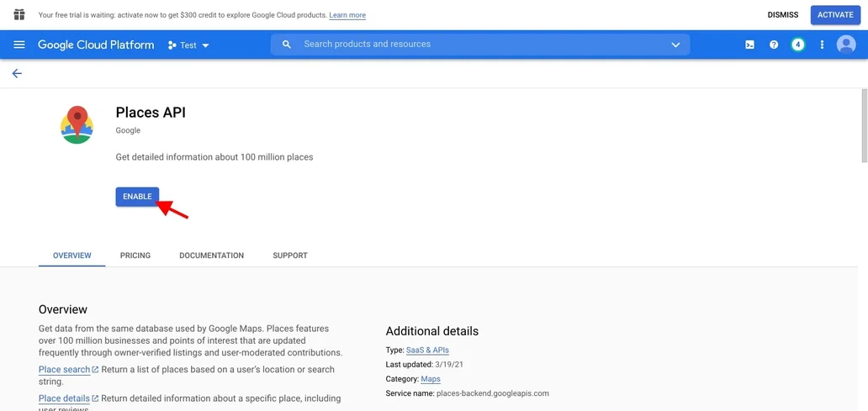Open the Test project selector dropdown
This screenshot has width=868, height=411.
pos(188,45)
